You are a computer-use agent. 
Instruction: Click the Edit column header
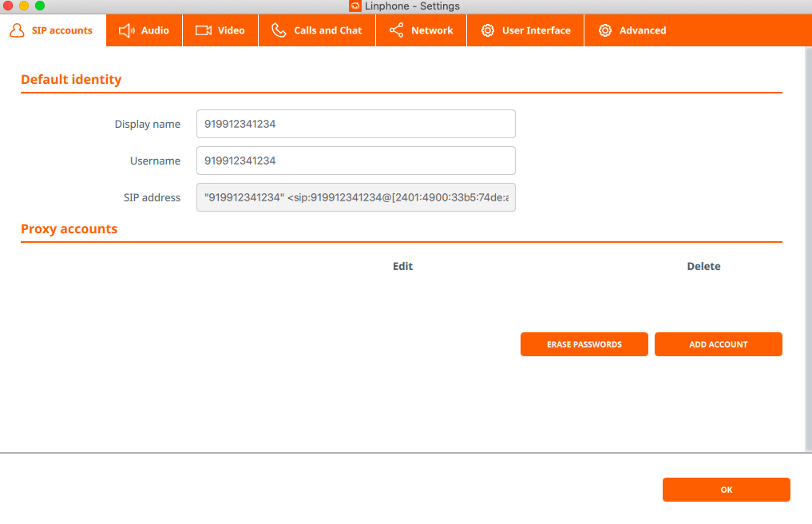click(x=403, y=266)
